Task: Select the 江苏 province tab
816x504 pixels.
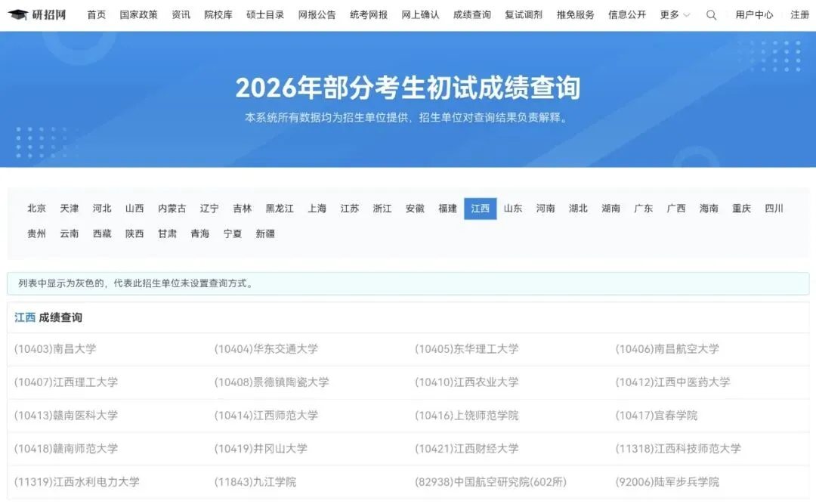Action: click(350, 209)
